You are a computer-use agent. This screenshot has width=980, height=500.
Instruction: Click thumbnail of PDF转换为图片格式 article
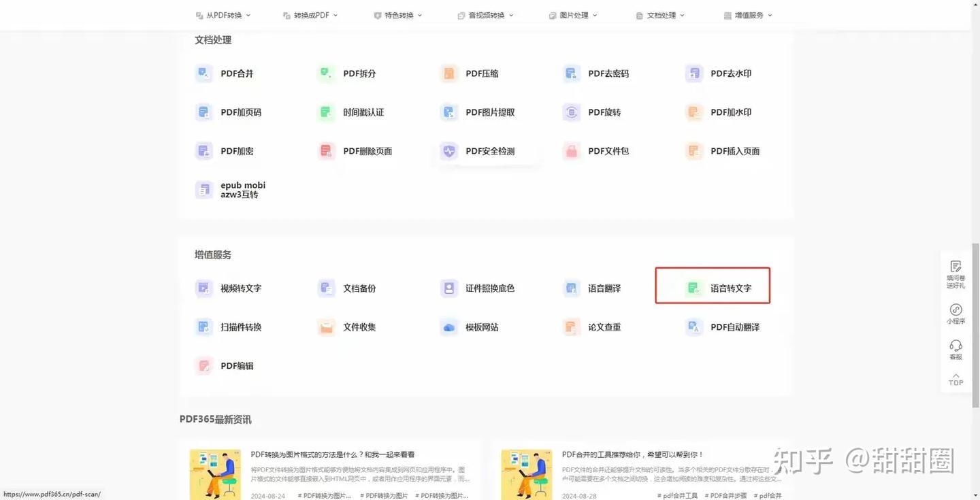tap(215, 474)
